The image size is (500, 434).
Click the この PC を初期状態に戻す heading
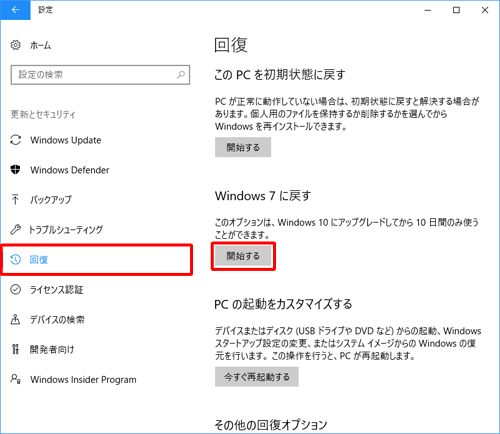coord(280,75)
